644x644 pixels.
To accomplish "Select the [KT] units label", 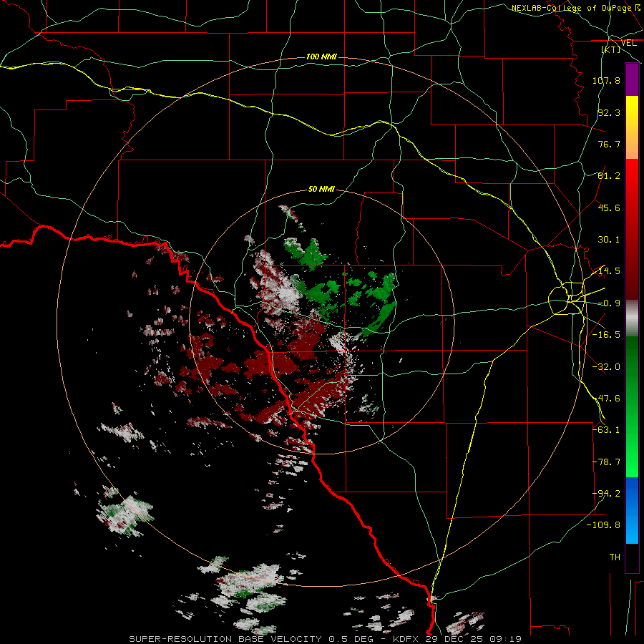I will coord(611,49).
